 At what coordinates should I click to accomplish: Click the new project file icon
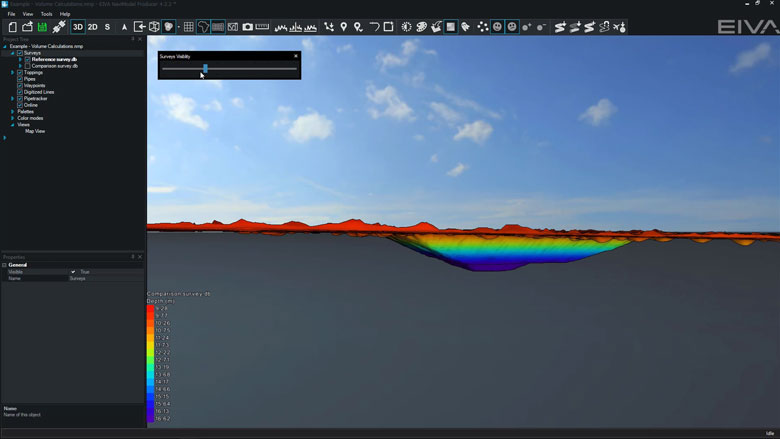pos(13,27)
